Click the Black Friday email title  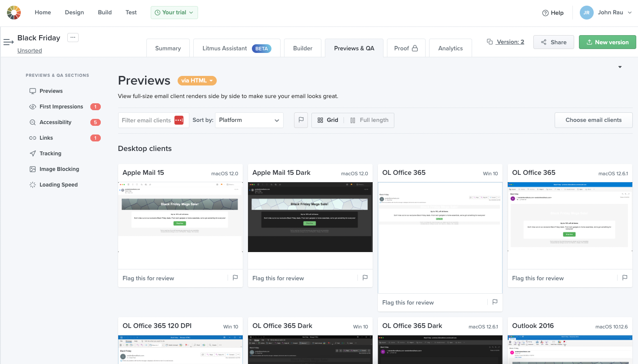click(x=39, y=38)
